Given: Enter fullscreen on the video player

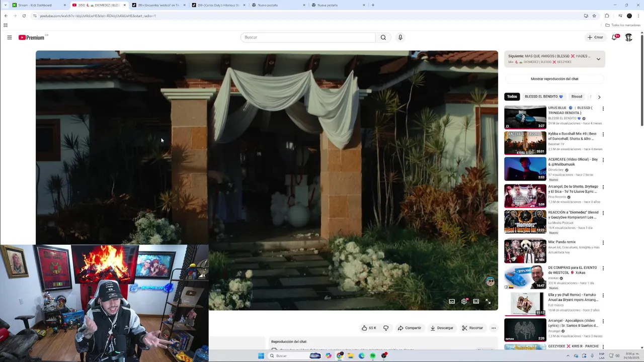Looking at the screenshot, I should pyautogui.click(x=488, y=302).
